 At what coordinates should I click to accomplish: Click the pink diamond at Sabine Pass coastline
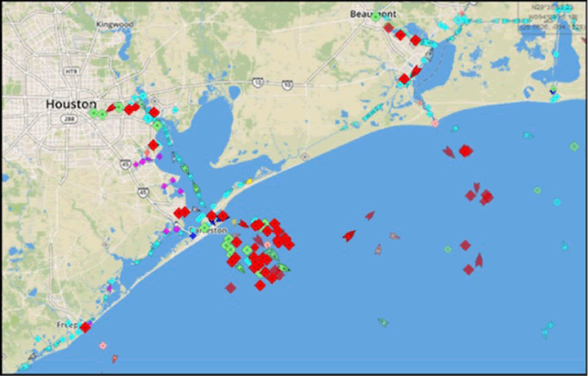(435, 124)
